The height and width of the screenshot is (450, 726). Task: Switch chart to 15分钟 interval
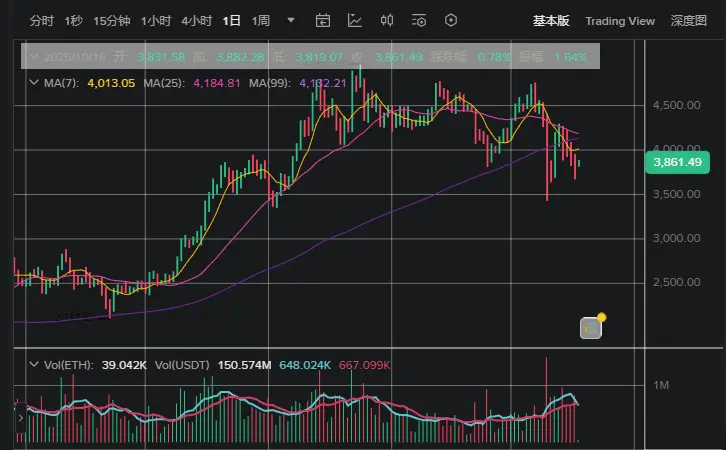click(x=112, y=21)
